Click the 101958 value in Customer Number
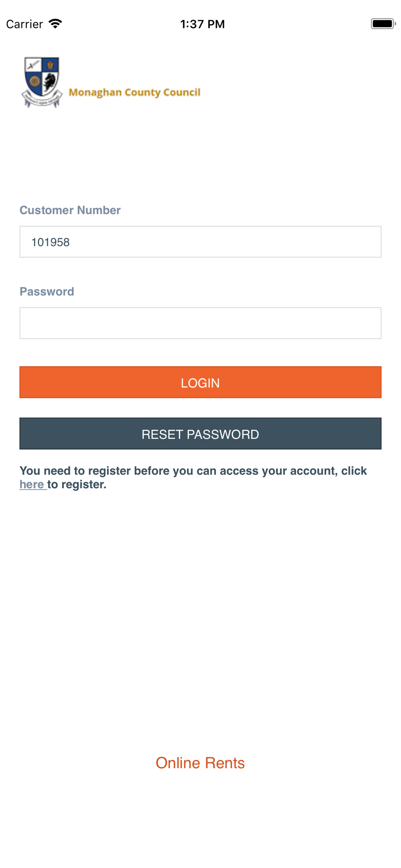This screenshot has width=401, height=868. coord(50,242)
